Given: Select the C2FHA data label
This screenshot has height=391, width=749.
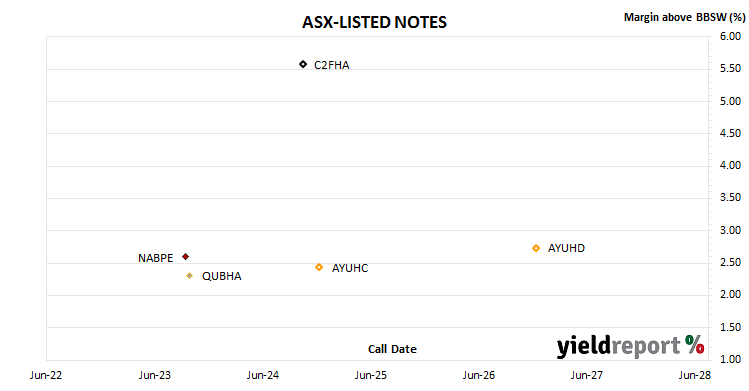Looking at the screenshot, I should click(x=332, y=65).
